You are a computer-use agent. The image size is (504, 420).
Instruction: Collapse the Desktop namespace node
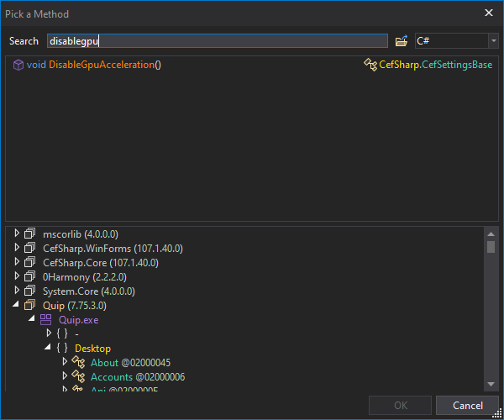click(x=48, y=347)
